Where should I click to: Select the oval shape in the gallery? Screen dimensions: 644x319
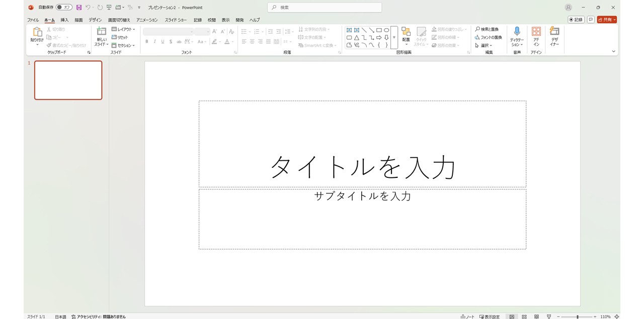click(x=386, y=30)
